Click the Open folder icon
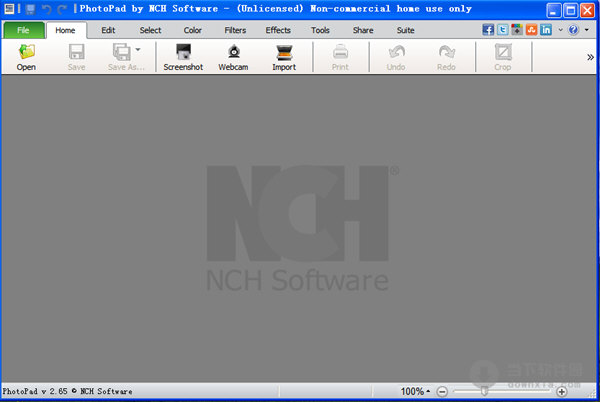The width and height of the screenshot is (600, 402). tap(26, 52)
